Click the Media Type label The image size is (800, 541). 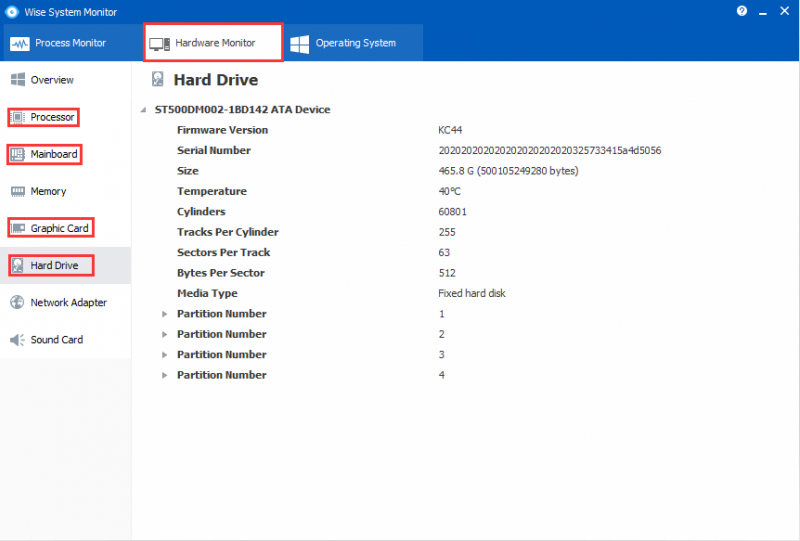point(207,293)
